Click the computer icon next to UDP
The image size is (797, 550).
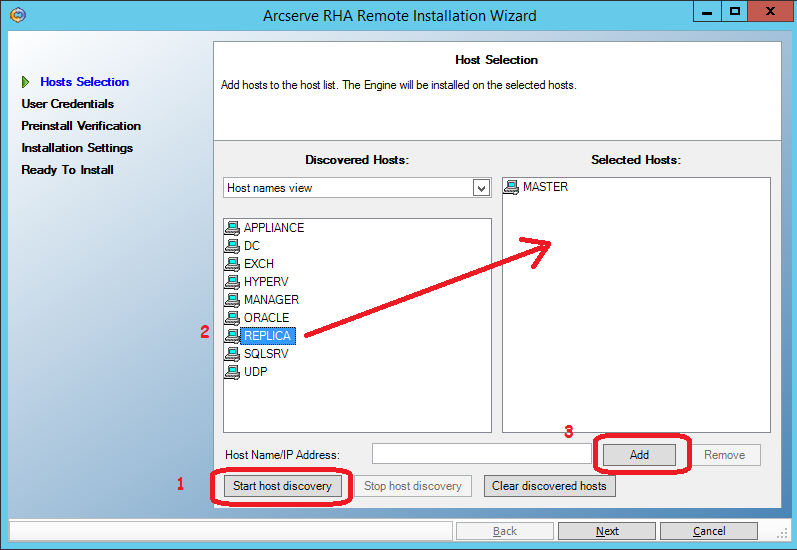click(232, 372)
